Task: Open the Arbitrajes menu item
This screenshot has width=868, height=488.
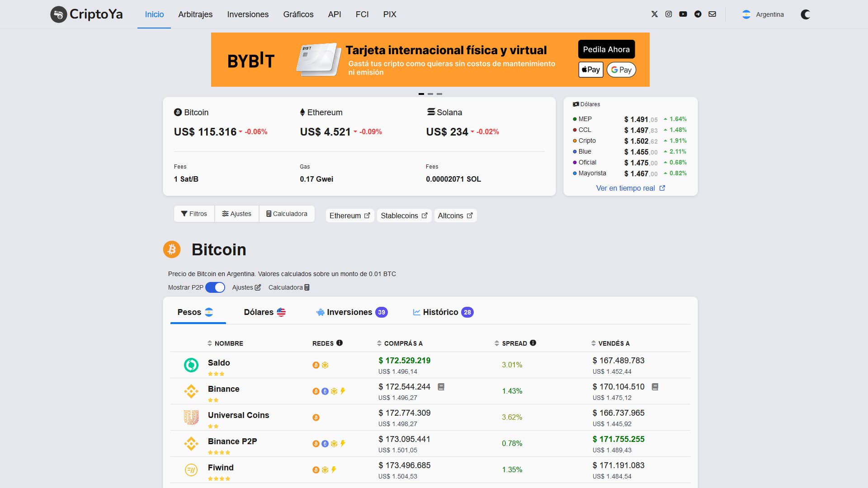Action: (195, 14)
